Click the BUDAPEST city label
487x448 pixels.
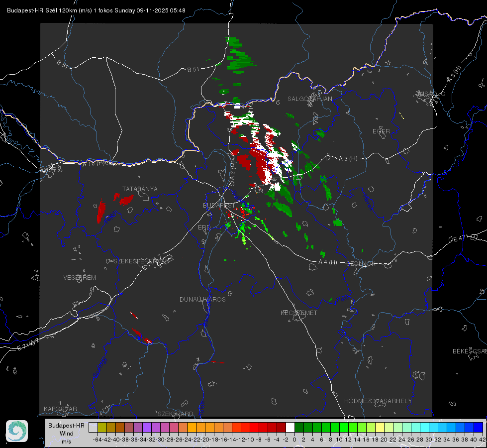coord(219,205)
